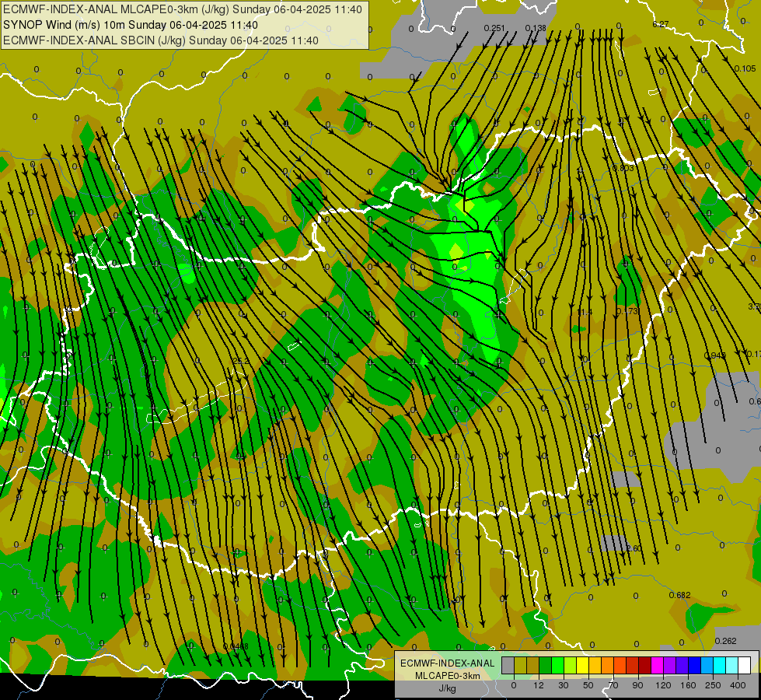761x700 pixels.
Task: Select the pure yellow legend swatch
Action: coord(582,666)
